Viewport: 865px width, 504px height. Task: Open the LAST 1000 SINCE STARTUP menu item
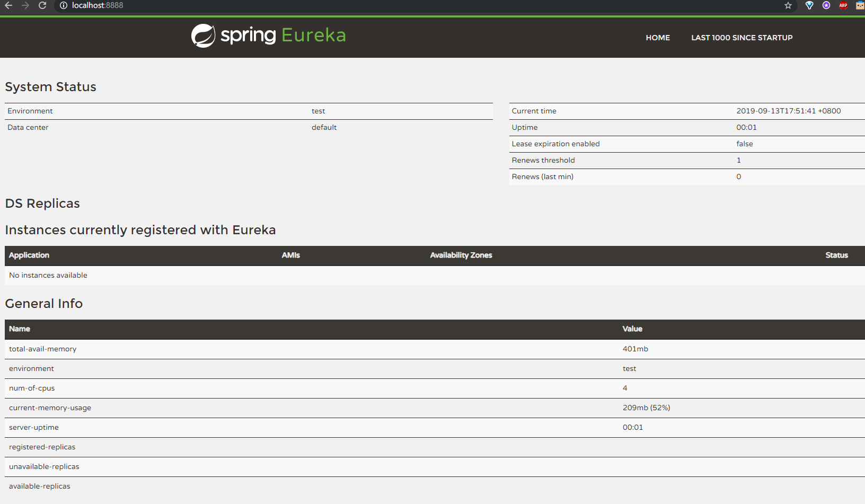(x=742, y=38)
